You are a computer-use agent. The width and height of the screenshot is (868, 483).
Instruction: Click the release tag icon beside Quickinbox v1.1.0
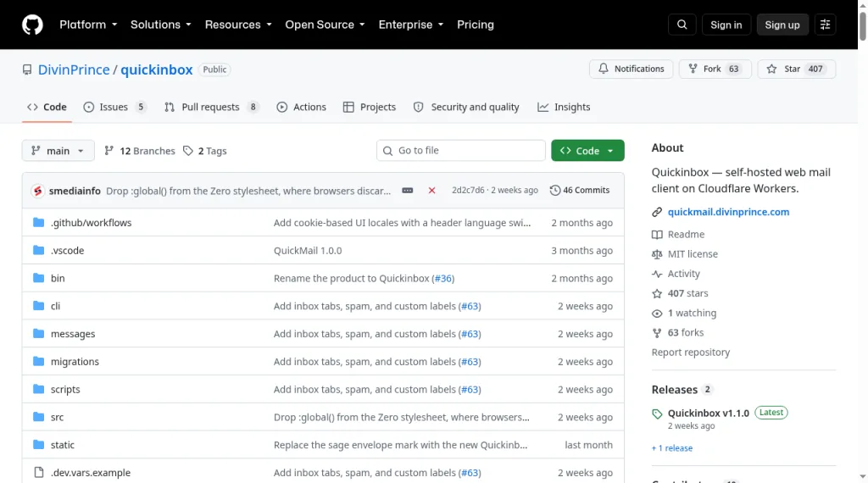tap(657, 414)
